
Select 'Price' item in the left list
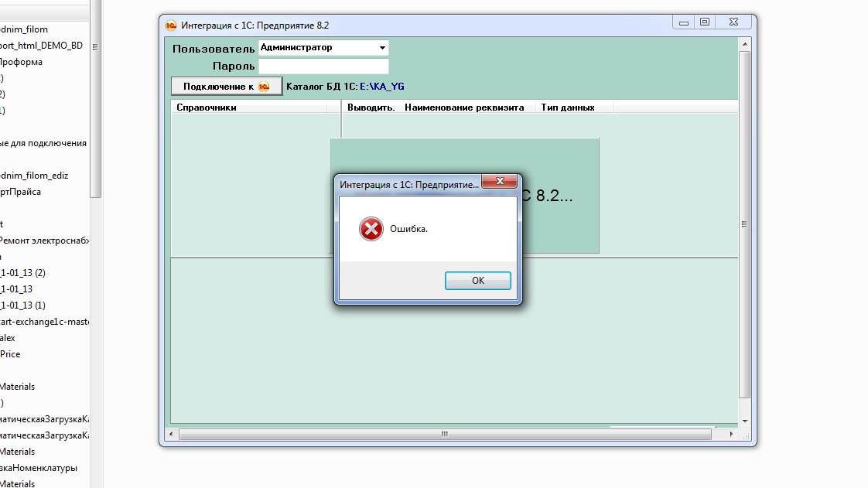10,354
